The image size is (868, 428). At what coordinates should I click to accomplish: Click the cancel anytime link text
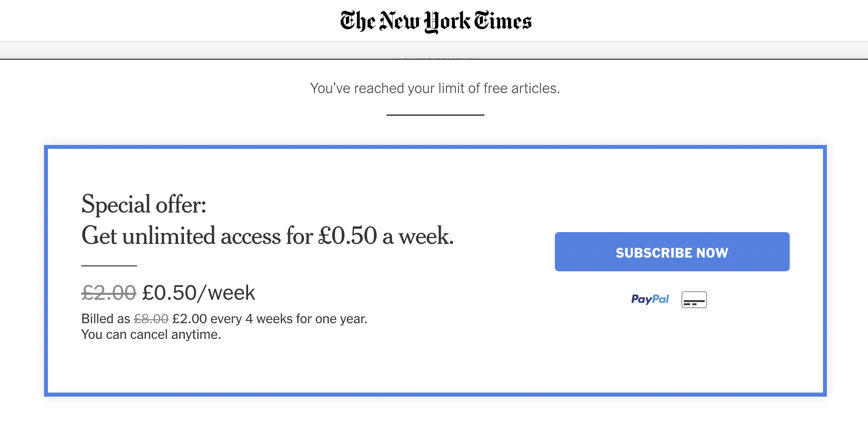151,335
